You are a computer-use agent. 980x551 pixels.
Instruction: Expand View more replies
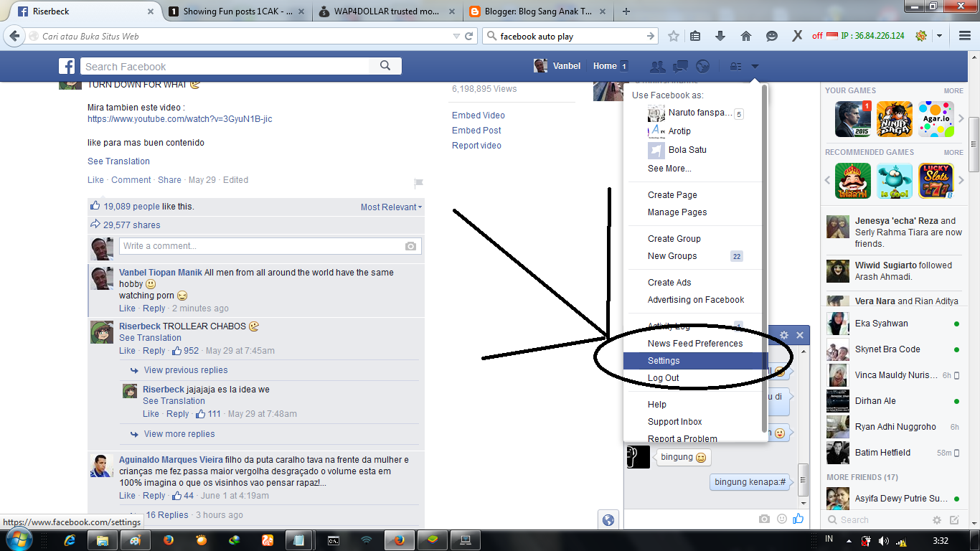(179, 434)
